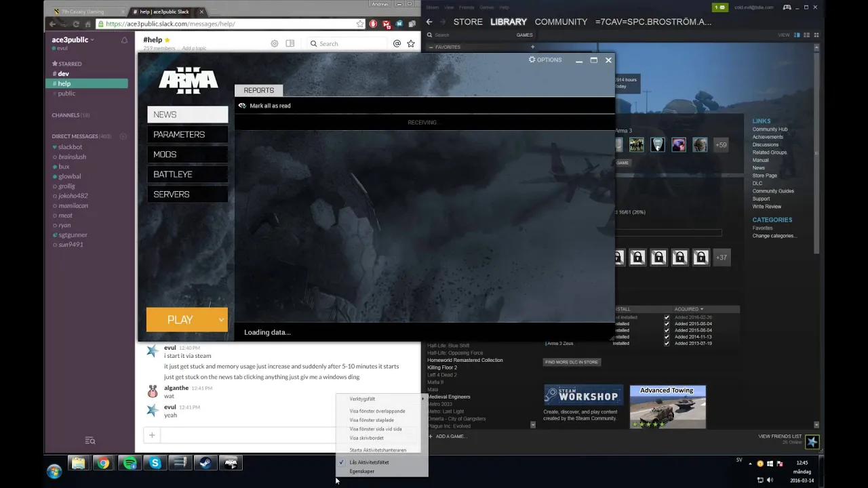This screenshot has height=488, width=868.
Task: Click the Steam library Search field
Action: [x=469, y=35]
